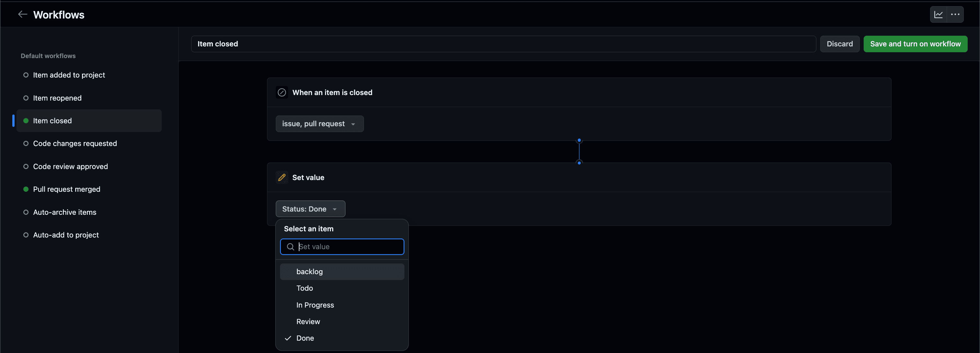Click the pencil edit icon in Set value
This screenshot has height=353, width=980.
pyautogui.click(x=282, y=177)
